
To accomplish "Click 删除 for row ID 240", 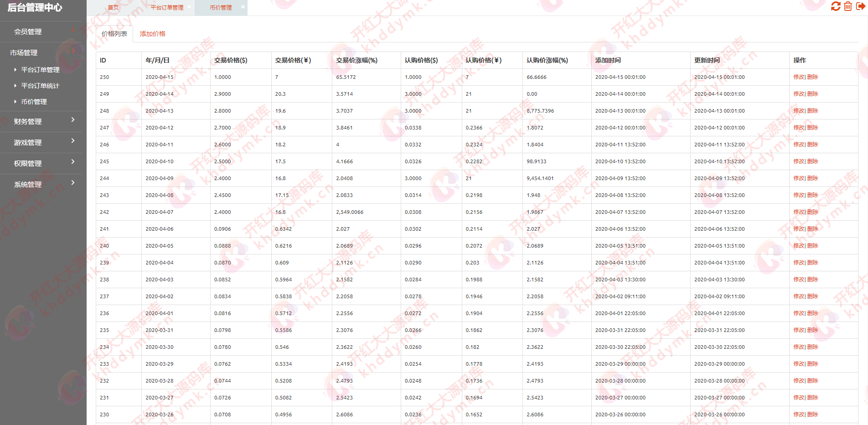I will click(812, 246).
